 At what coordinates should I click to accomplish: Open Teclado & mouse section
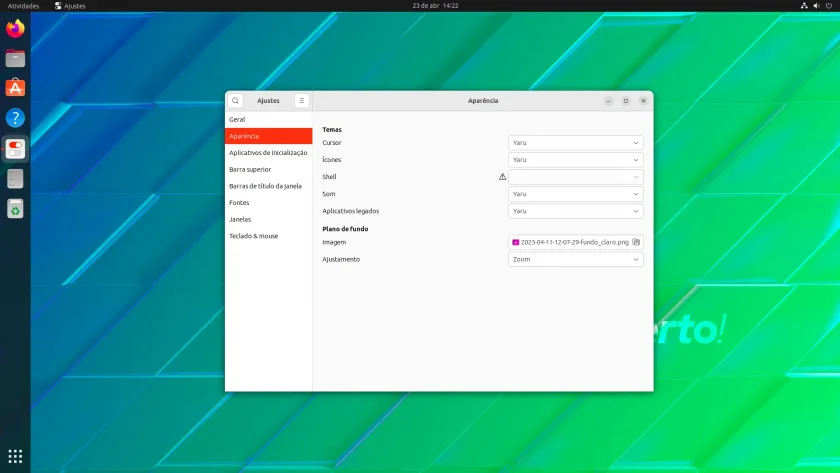pyautogui.click(x=268, y=236)
